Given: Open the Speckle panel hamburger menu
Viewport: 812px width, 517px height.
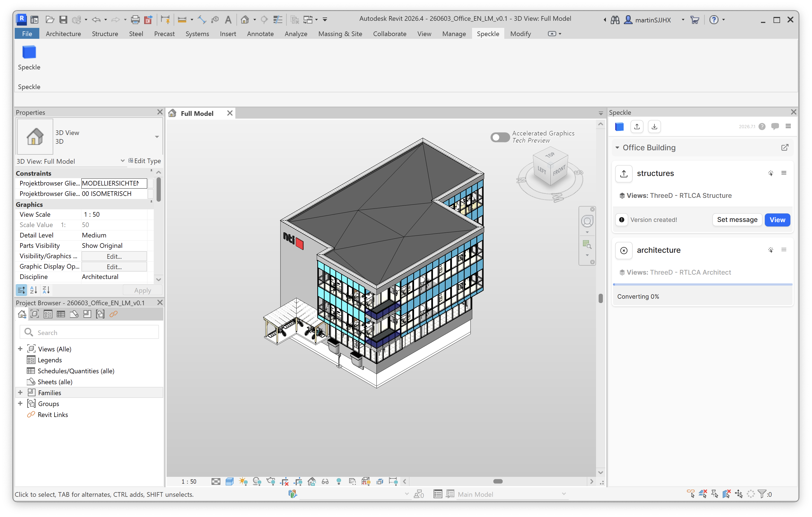Looking at the screenshot, I should tap(788, 126).
